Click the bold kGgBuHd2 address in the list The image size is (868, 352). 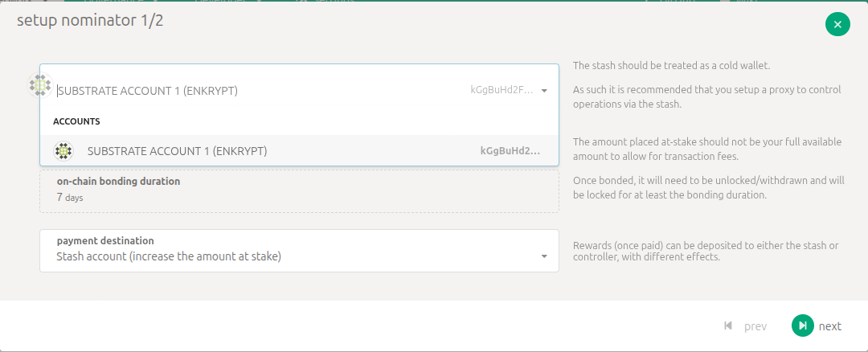[510, 150]
